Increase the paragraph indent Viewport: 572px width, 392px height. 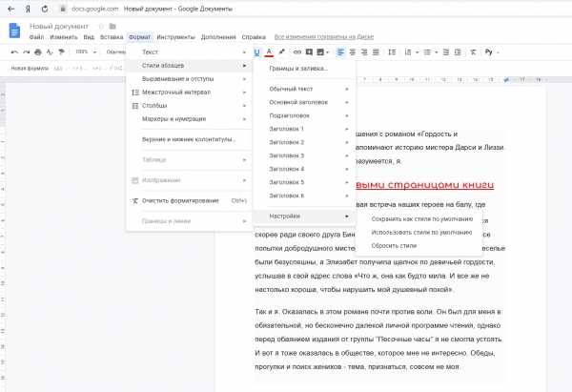pos(458,52)
